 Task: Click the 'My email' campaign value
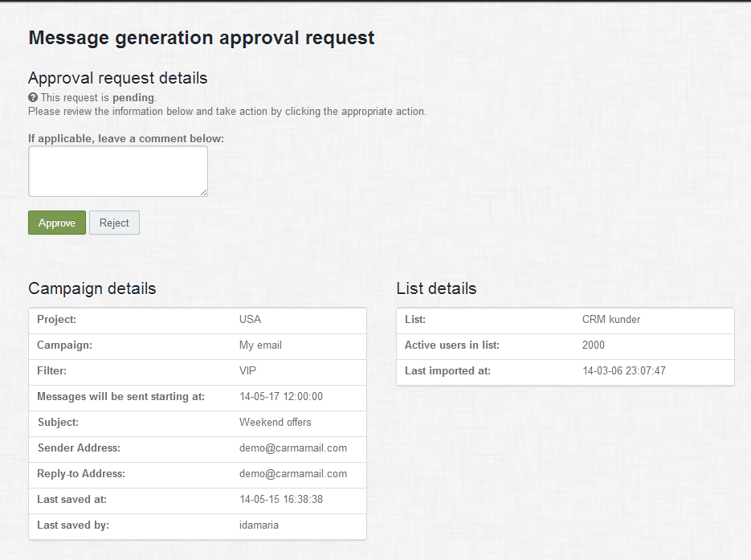[260, 345]
